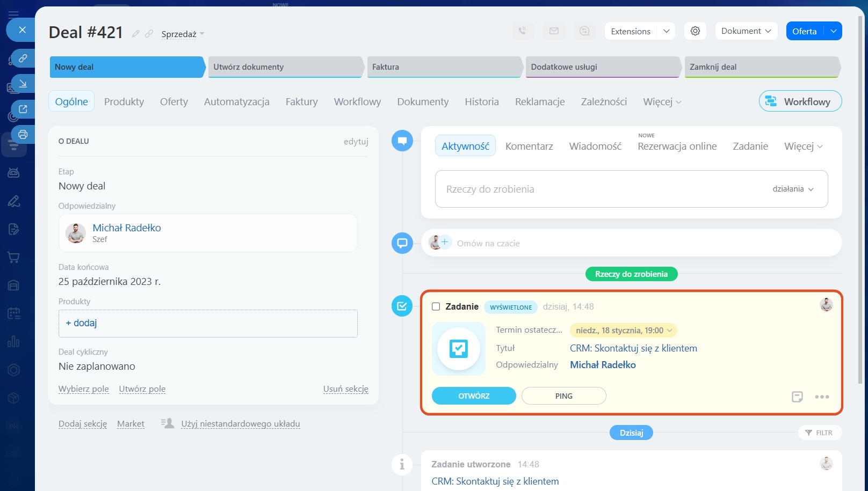Click the print icon on side panel

click(23, 134)
